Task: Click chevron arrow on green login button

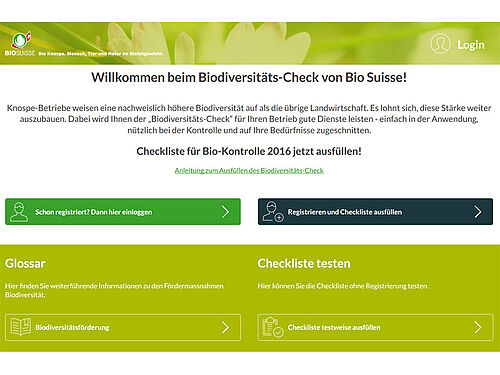Action: (226, 212)
